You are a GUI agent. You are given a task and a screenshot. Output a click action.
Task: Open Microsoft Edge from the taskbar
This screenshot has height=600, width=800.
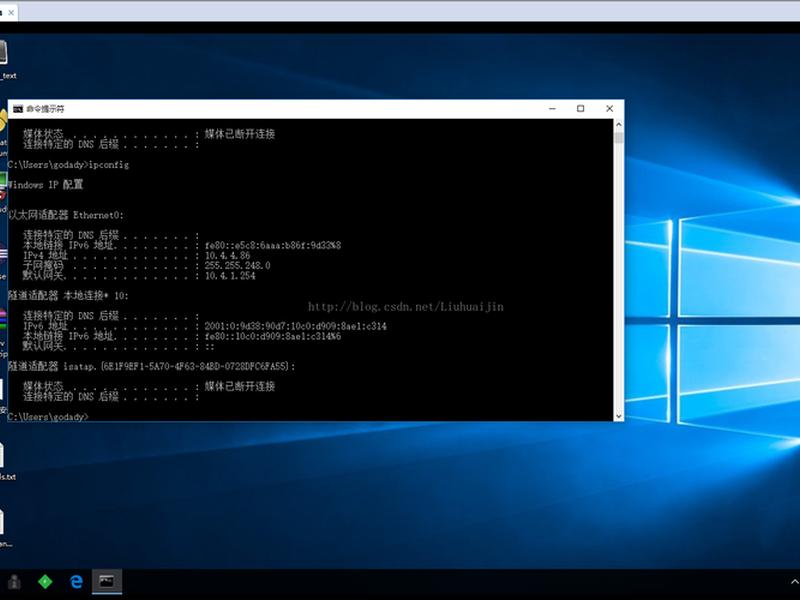point(77,581)
